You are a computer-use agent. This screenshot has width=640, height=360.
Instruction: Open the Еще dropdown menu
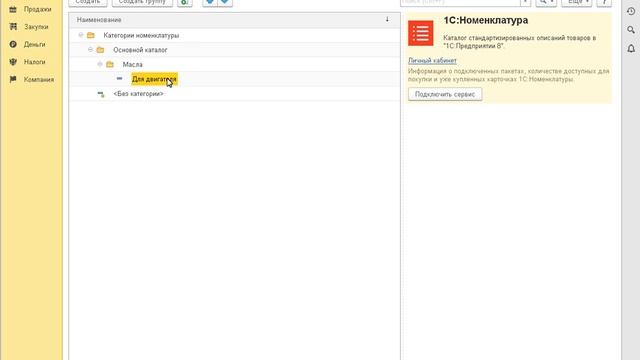coord(576,2)
